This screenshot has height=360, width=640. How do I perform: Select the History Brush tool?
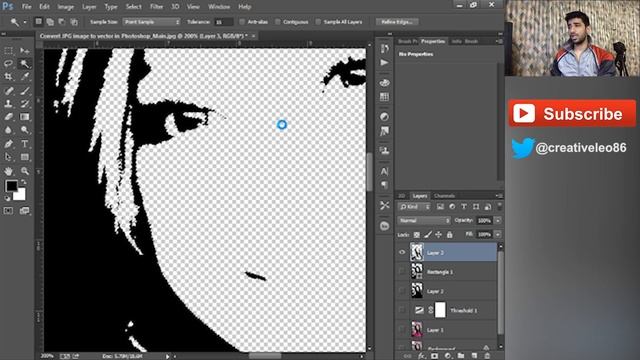click(24, 104)
